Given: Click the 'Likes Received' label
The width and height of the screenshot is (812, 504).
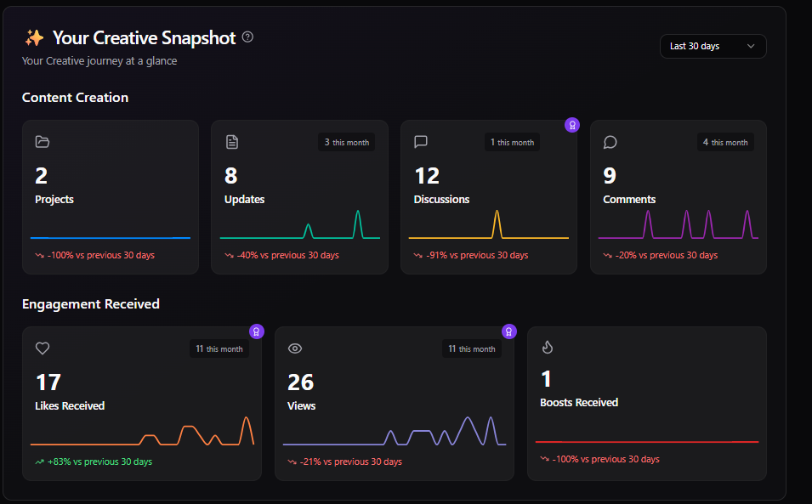Looking at the screenshot, I should point(70,406).
